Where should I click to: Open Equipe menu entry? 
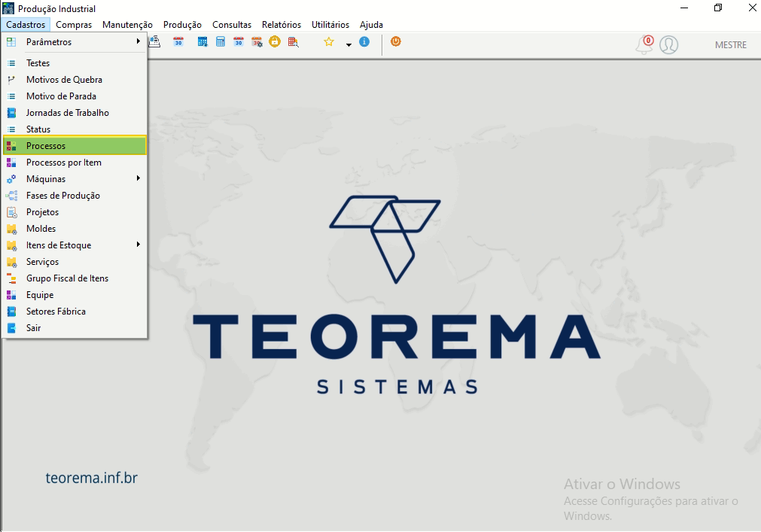click(x=75, y=295)
